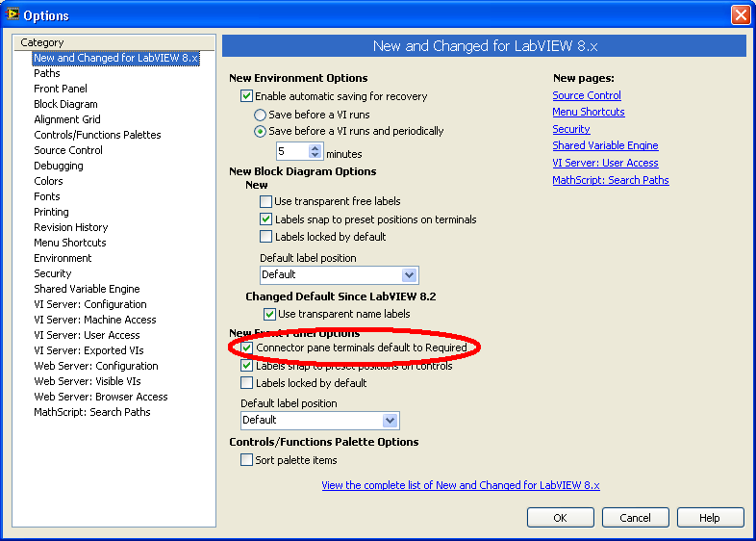
Task: Select the Paths category
Action: 47,73
